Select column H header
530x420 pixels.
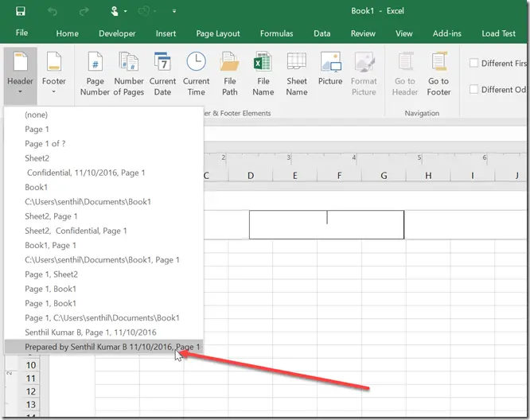pos(428,176)
